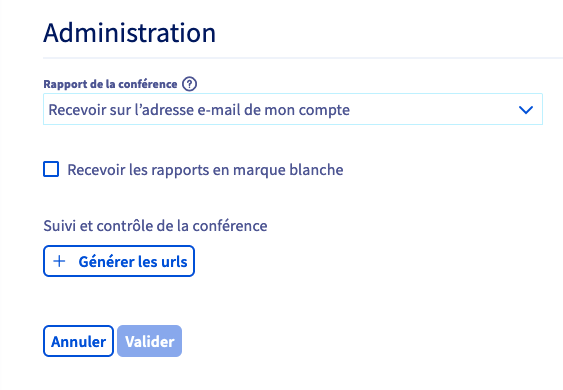Click the Générer les urls button
563x390 pixels.
119,261
